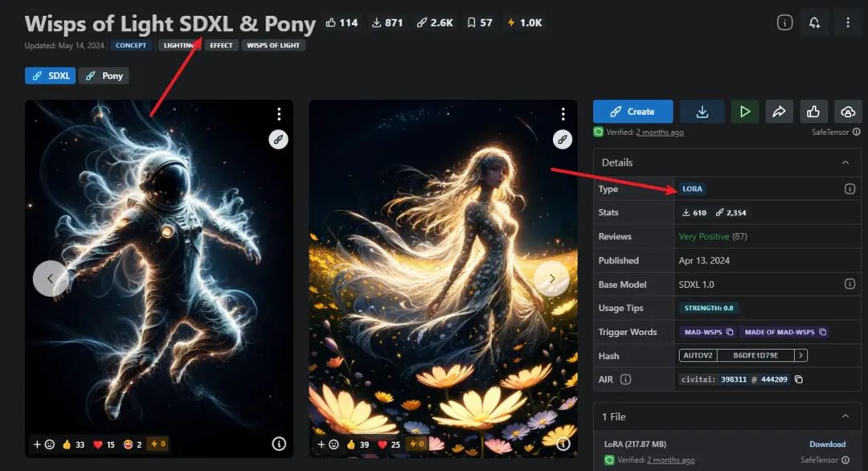Click the thumbs-up count 114 in header
The width and height of the screenshot is (868, 471).
click(x=342, y=23)
